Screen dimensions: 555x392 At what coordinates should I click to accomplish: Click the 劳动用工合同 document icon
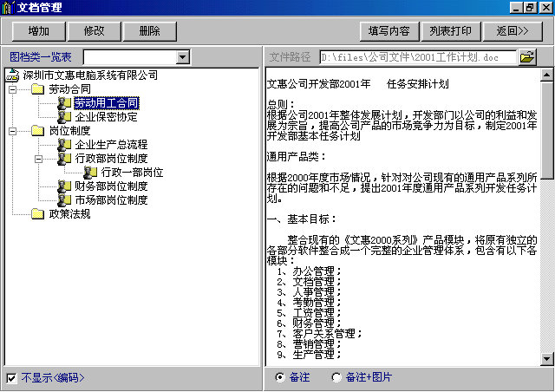(64, 103)
